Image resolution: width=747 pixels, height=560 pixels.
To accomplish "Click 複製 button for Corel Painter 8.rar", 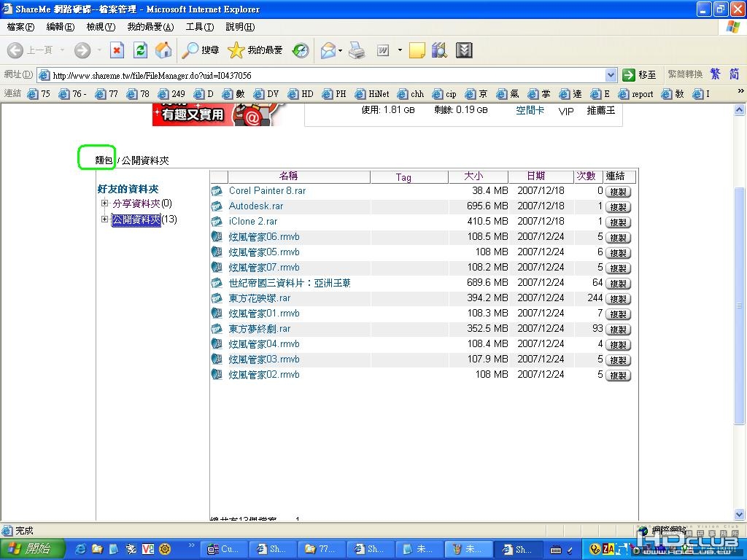I will 619,192.
